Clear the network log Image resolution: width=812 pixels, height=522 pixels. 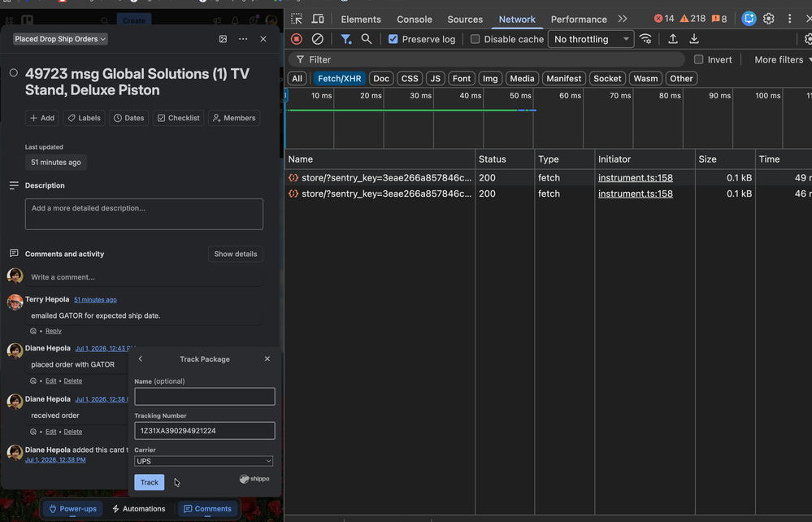[318, 39]
